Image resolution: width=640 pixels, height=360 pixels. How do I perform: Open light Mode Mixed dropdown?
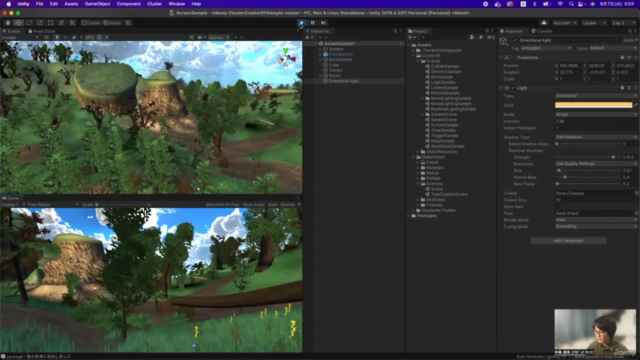[x=596, y=115]
